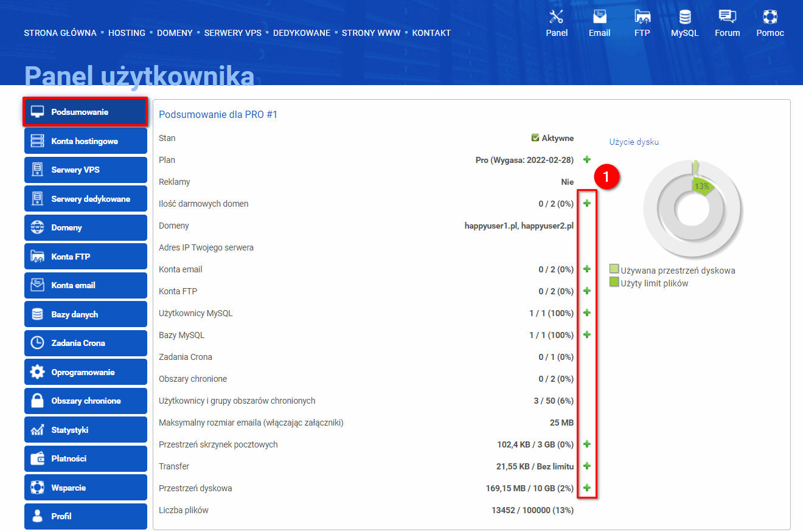Open SERWERY VPS in top navigation
The width and height of the screenshot is (803, 532).
(x=233, y=33)
